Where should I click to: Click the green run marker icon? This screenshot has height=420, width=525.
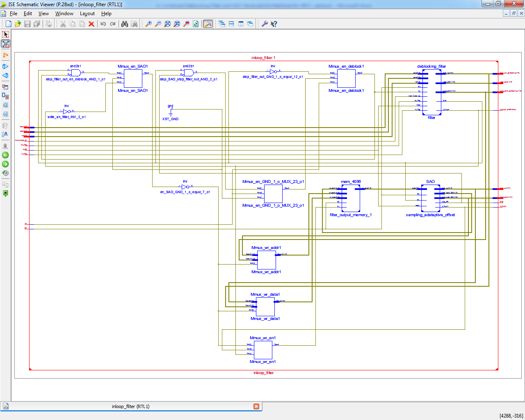(5, 194)
